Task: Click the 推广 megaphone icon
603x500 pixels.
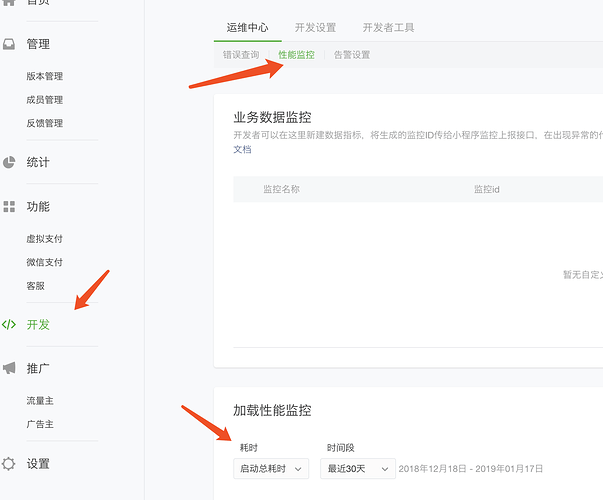Action: (9, 368)
